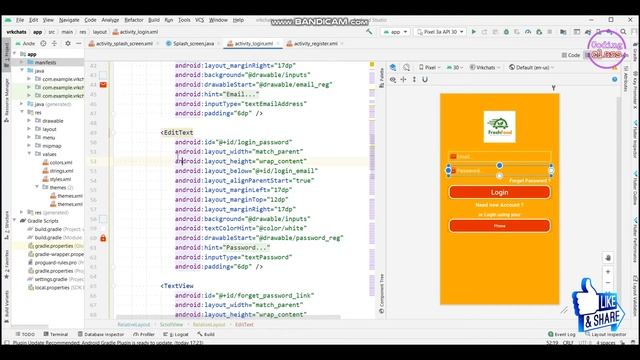Open the Terminal tool window
Image resolution: width=640 pixels, height=360 pixels.
coord(56,334)
